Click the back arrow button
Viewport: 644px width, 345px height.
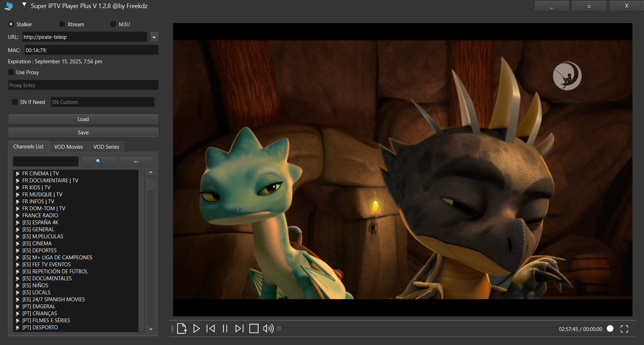tap(136, 161)
